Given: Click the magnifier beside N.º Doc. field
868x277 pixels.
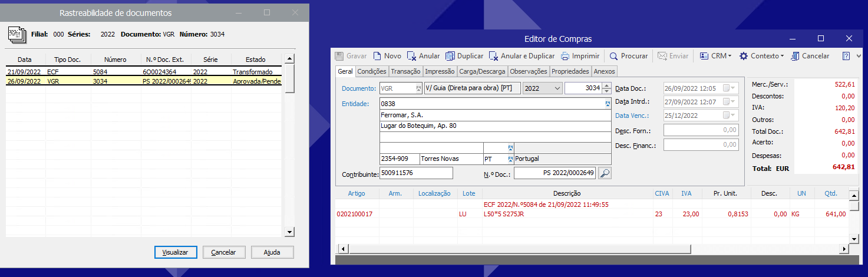Looking at the screenshot, I should click(605, 173).
